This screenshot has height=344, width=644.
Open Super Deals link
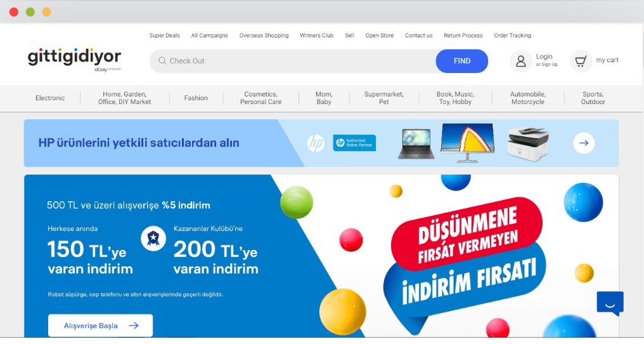165,36
